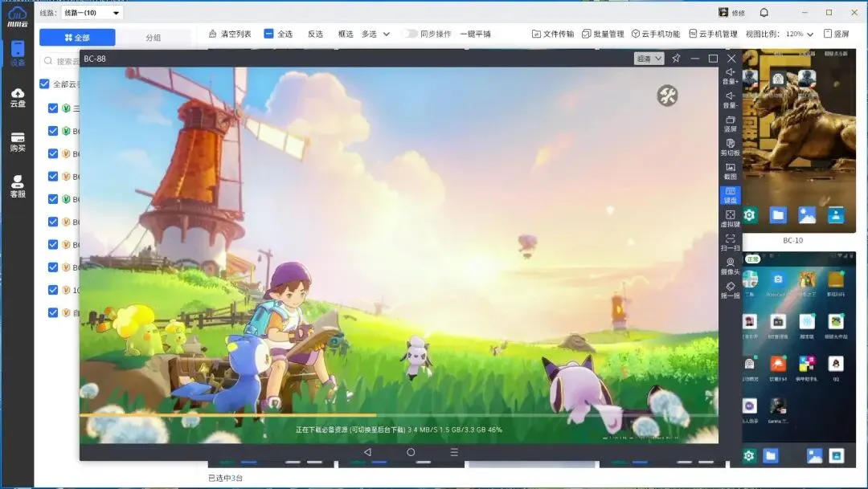Viewport: 868px width, 489px height.
Task: Click the cloud phone search field
Action: tap(61, 61)
